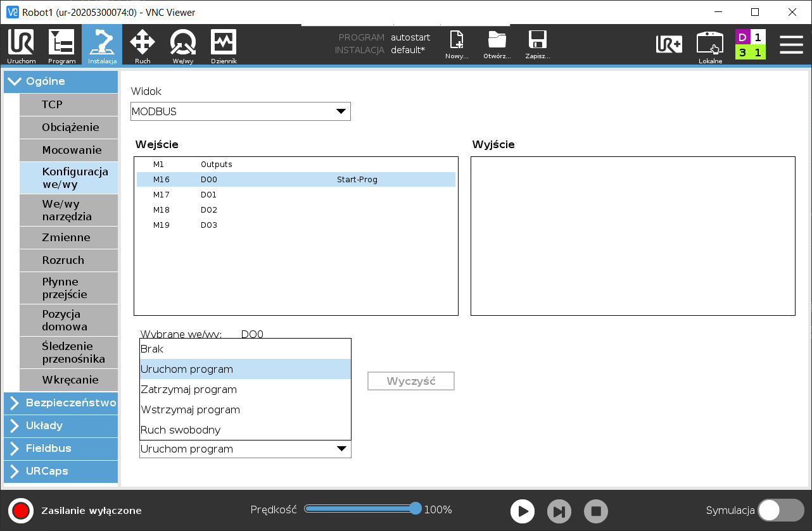Open Mocowanie in sidebar
812x531 pixels.
(68, 150)
